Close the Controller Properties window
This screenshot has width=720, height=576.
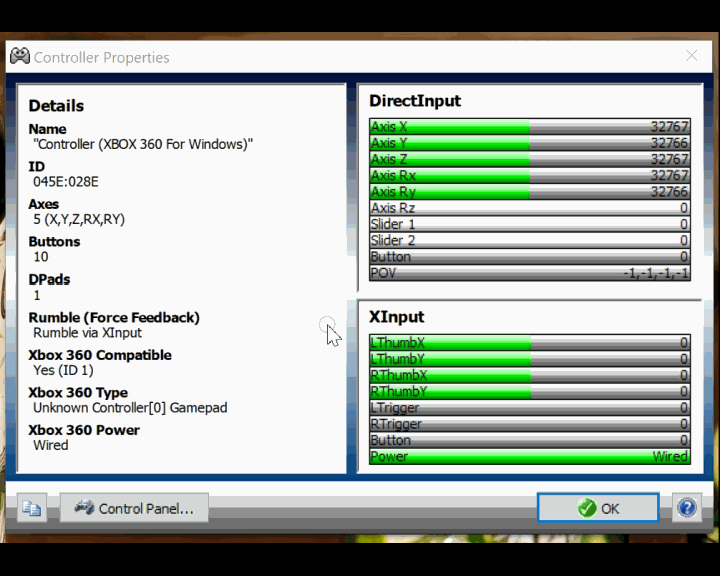coord(692,56)
